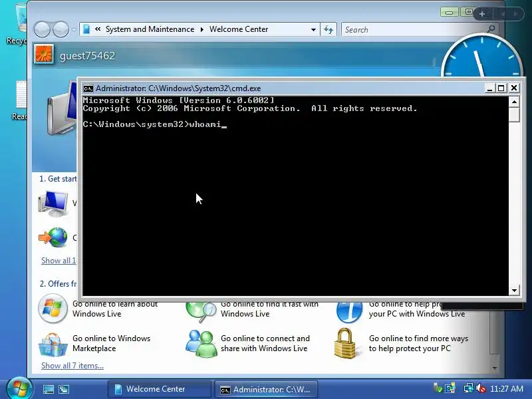Click the globe with arrow icon
This screenshot has width=532, height=399.
(53, 237)
